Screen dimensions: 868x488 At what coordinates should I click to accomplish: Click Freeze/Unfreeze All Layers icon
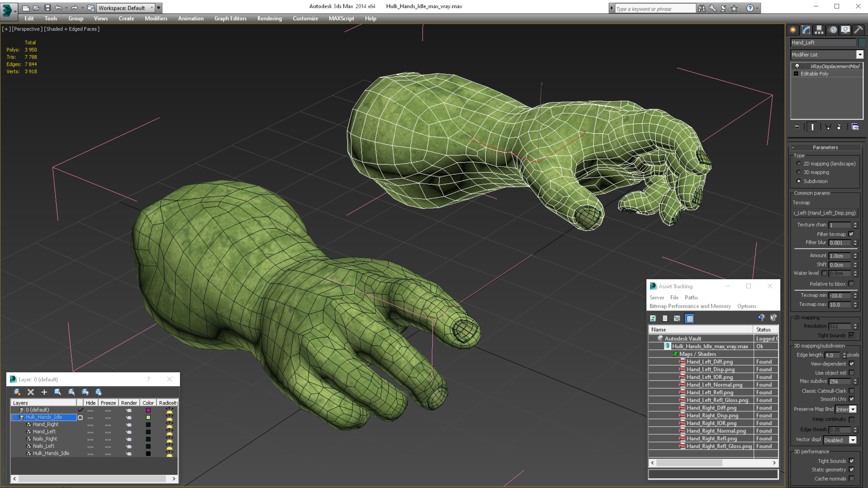(99, 392)
